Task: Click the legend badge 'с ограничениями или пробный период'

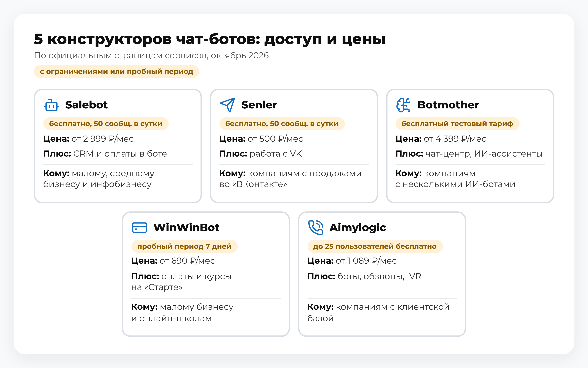Action: pos(117,71)
